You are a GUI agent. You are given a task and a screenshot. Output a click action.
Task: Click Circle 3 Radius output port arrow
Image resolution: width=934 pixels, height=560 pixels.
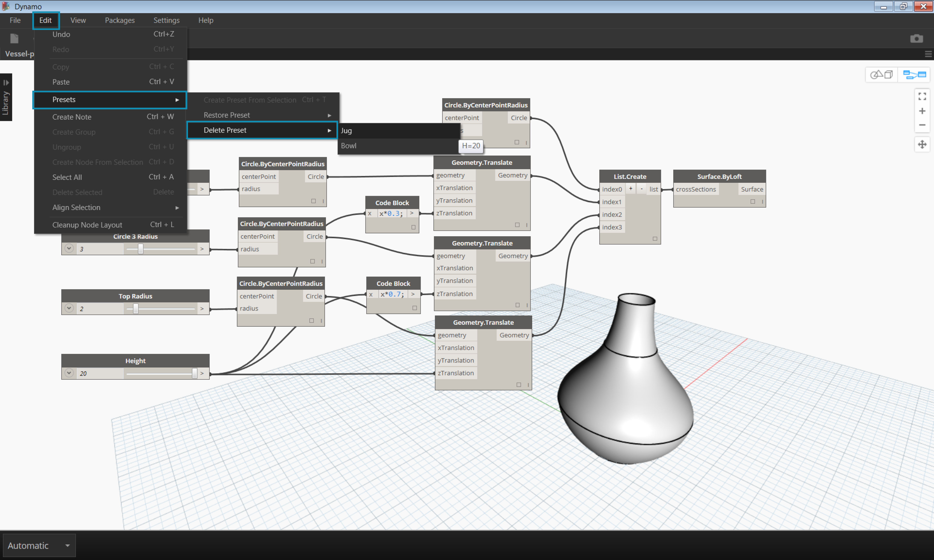(202, 249)
